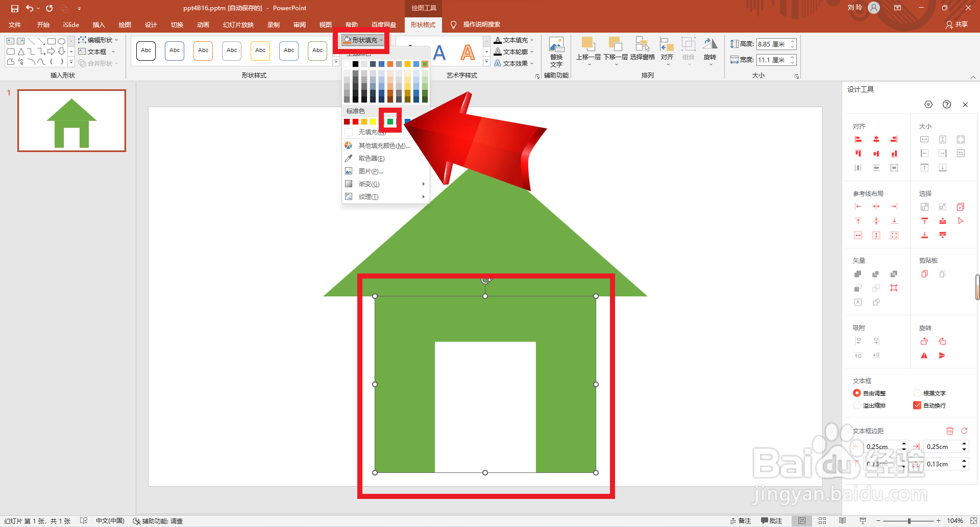Reset text box margins with refresh icon
Screen dimensions: 980x527
point(964,431)
